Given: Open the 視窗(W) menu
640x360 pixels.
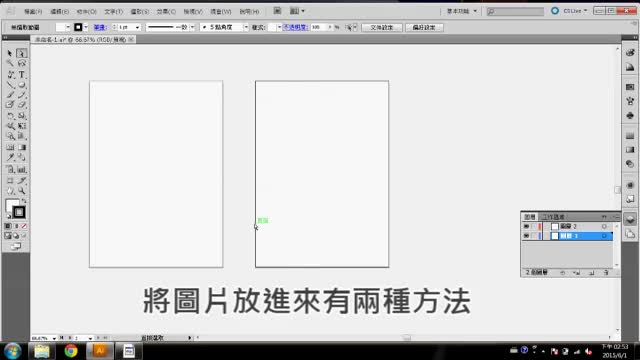Looking at the screenshot, I should tap(221, 11).
